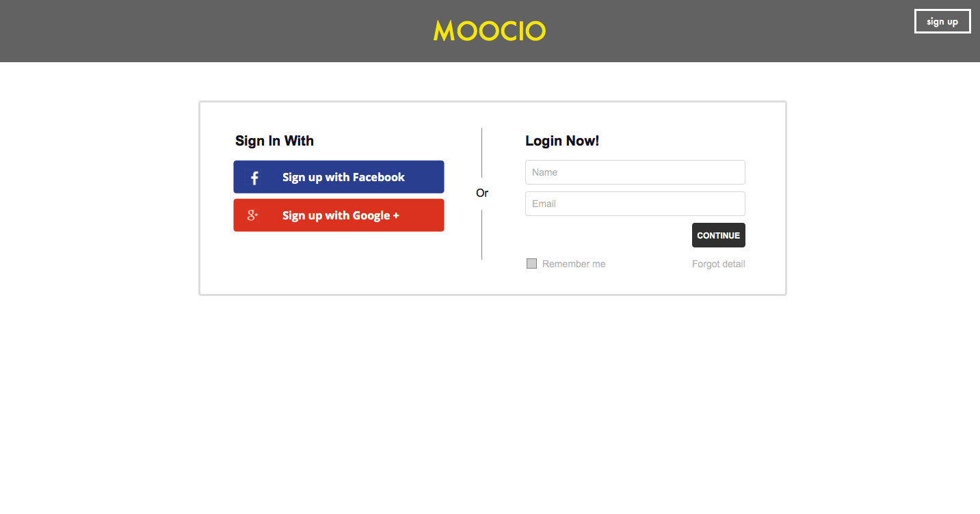The width and height of the screenshot is (980, 514).
Task: Click the Facebook 'f' icon
Action: coord(254,178)
